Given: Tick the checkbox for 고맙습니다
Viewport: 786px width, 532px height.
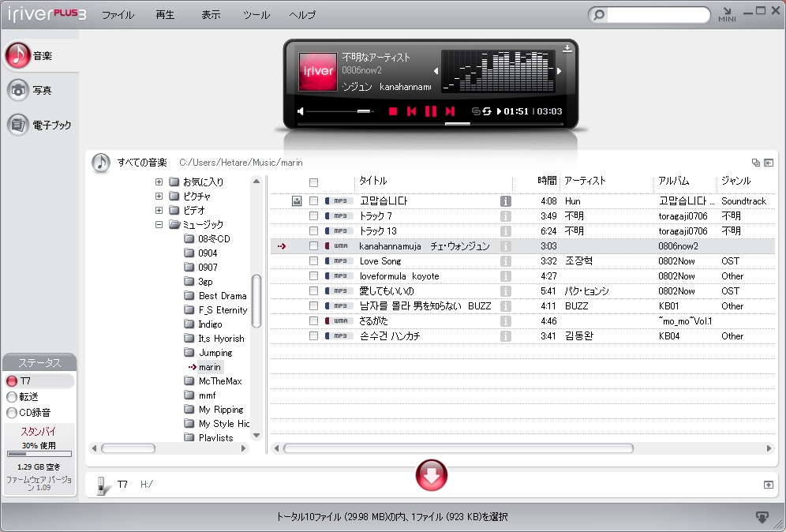Looking at the screenshot, I should coord(314,201).
